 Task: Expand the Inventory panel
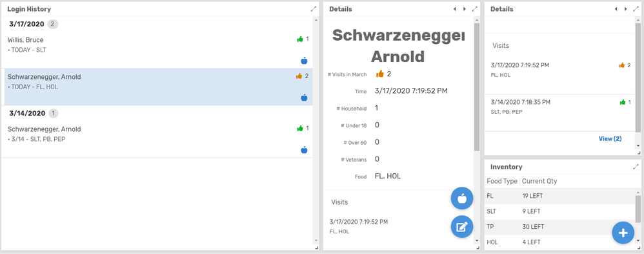pyautogui.click(x=636, y=167)
